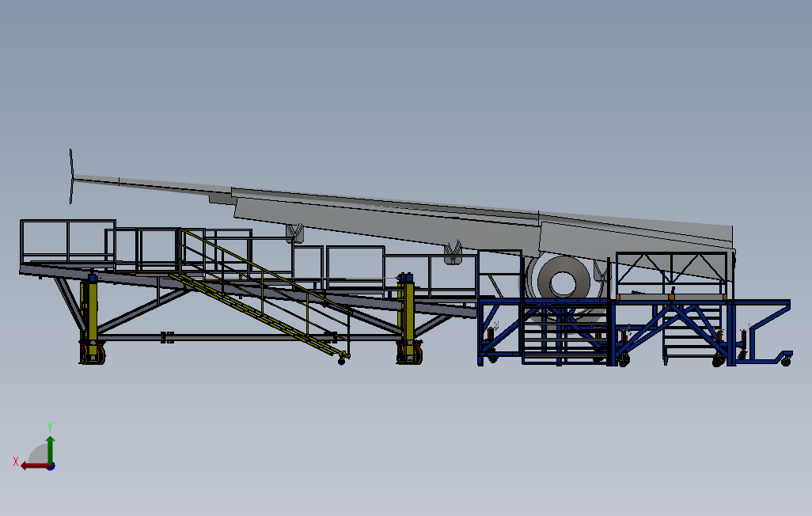Select the aircraft engine nacelle under the wing
This screenshot has height=516, width=812.
(x=563, y=283)
